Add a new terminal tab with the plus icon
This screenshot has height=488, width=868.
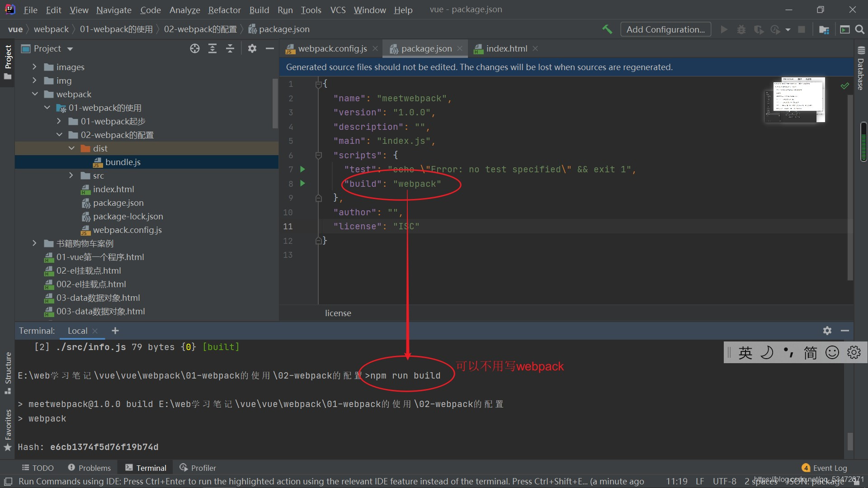(x=115, y=331)
